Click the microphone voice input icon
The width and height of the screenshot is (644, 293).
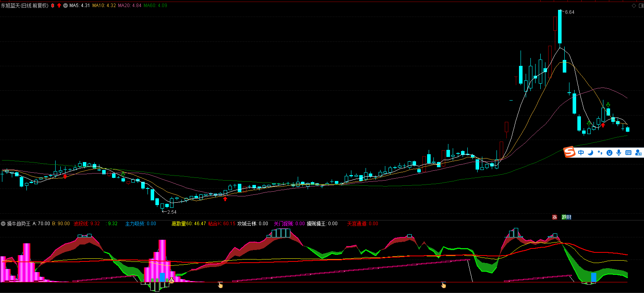[619, 153]
